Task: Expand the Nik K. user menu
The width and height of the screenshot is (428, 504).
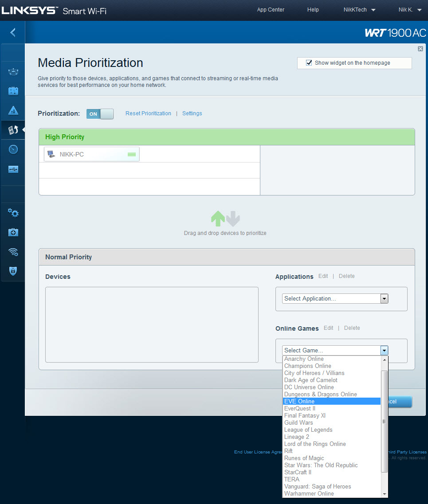Action: pos(410,10)
